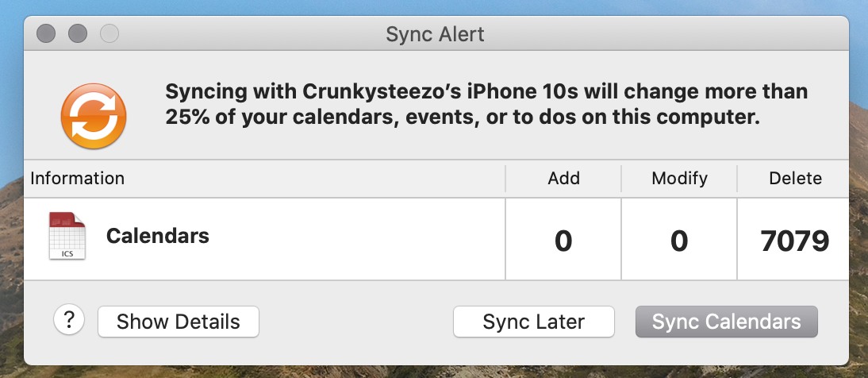Viewport: 868px width, 378px height.
Task: Click the bold sync warning message
Action: coord(486,105)
